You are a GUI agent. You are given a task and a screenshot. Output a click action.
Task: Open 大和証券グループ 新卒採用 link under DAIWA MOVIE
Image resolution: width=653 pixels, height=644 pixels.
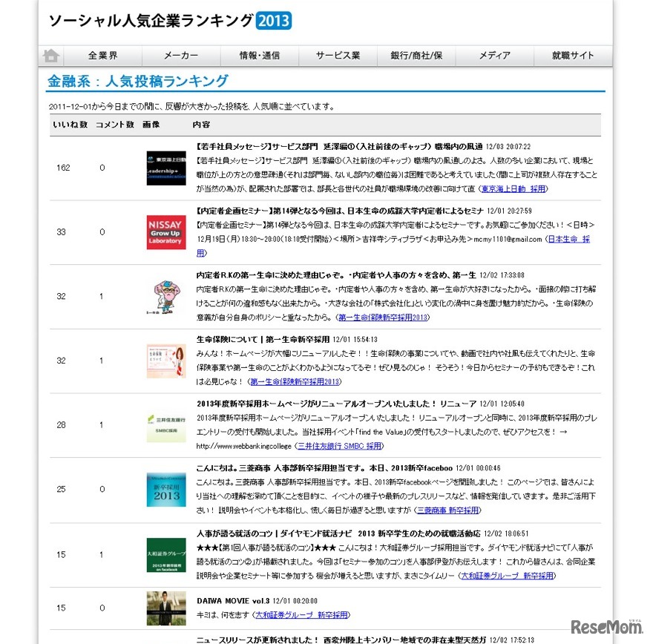(x=301, y=615)
